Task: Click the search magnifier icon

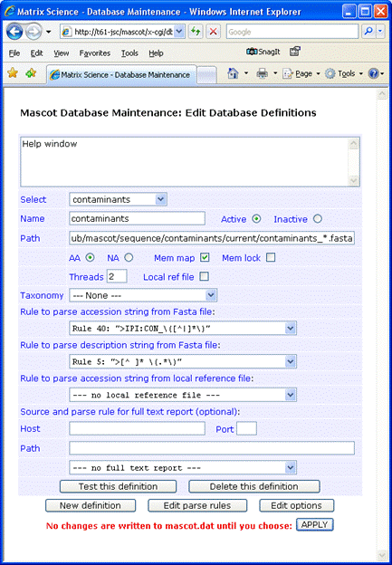Action: [x=368, y=32]
